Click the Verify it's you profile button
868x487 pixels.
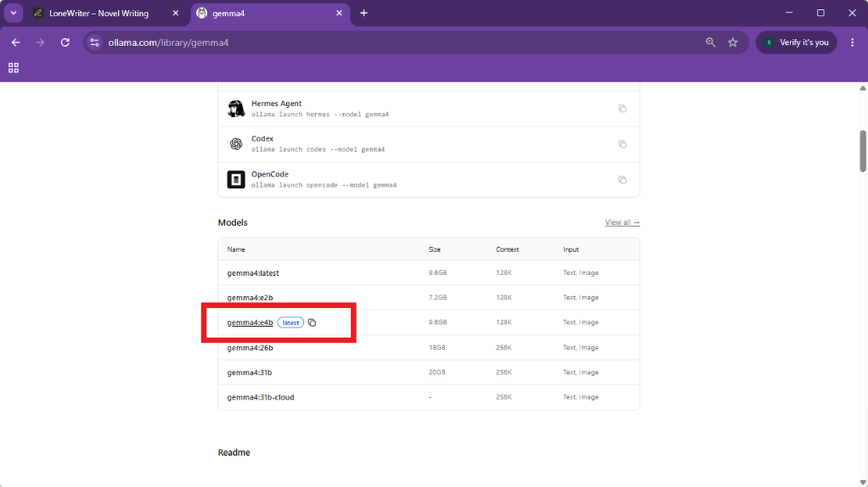[797, 42]
